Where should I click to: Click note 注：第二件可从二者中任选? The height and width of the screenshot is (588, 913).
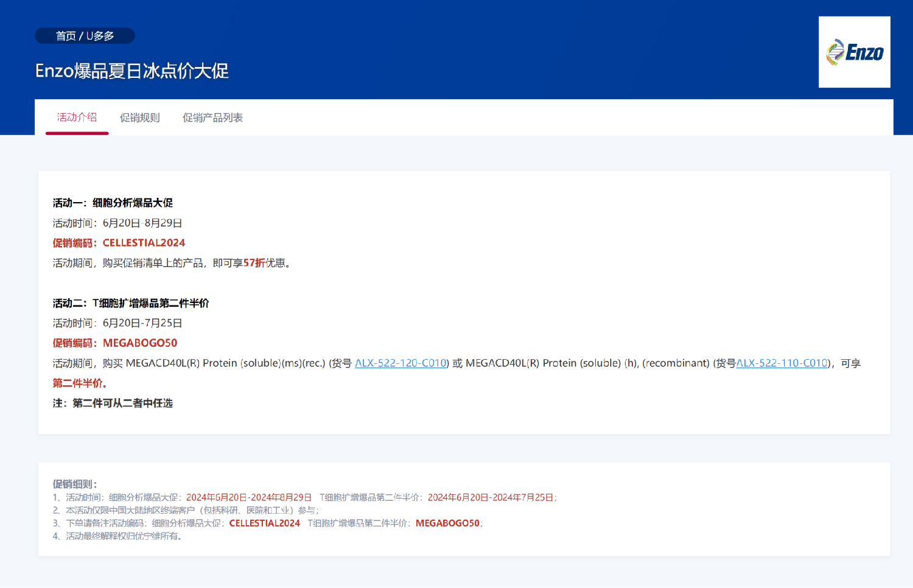[x=113, y=404]
